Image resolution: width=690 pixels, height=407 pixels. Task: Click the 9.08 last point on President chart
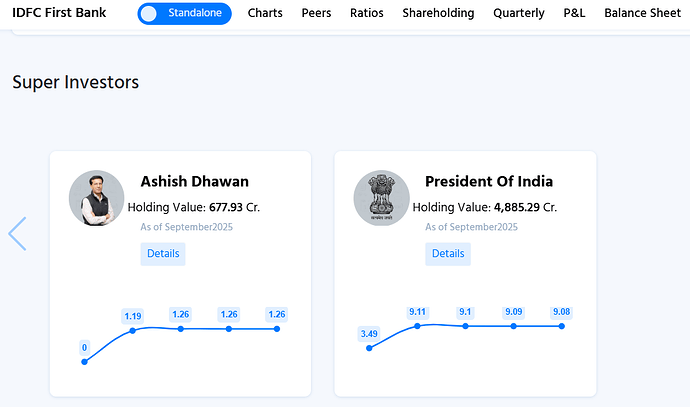[562, 326]
